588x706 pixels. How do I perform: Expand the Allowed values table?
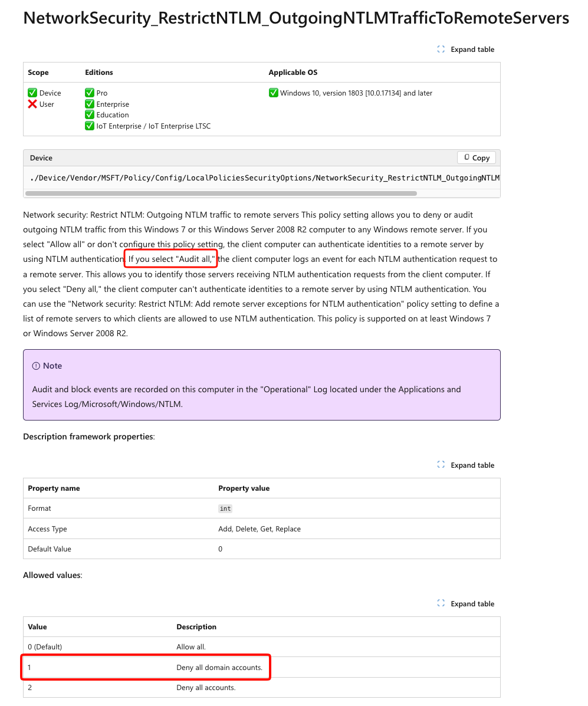(465, 604)
